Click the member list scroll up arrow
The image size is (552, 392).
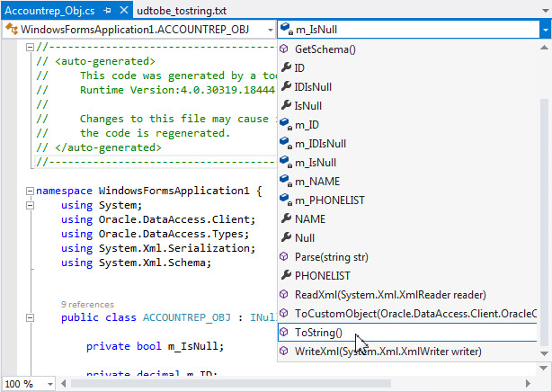click(x=544, y=47)
